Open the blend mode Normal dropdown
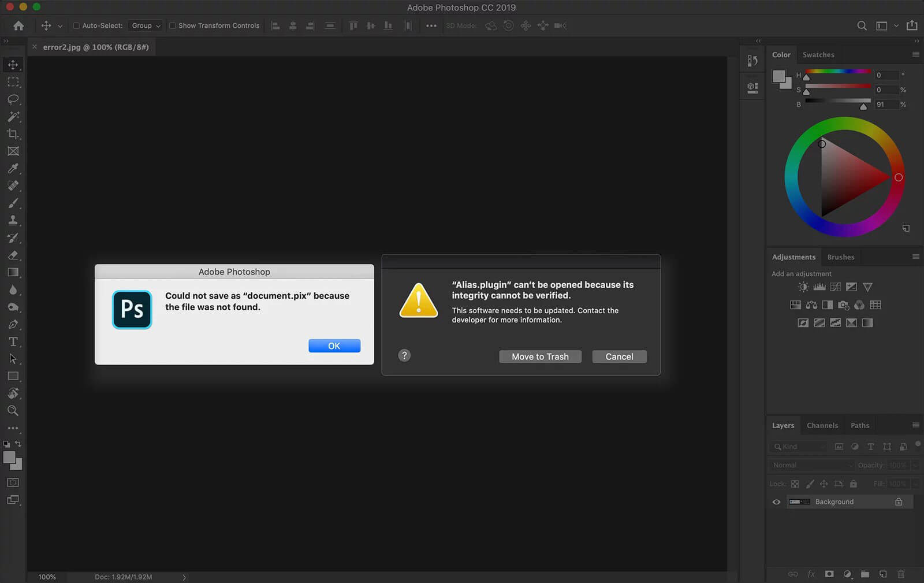This screenshot has height=583, width=924. coord(811,465)
